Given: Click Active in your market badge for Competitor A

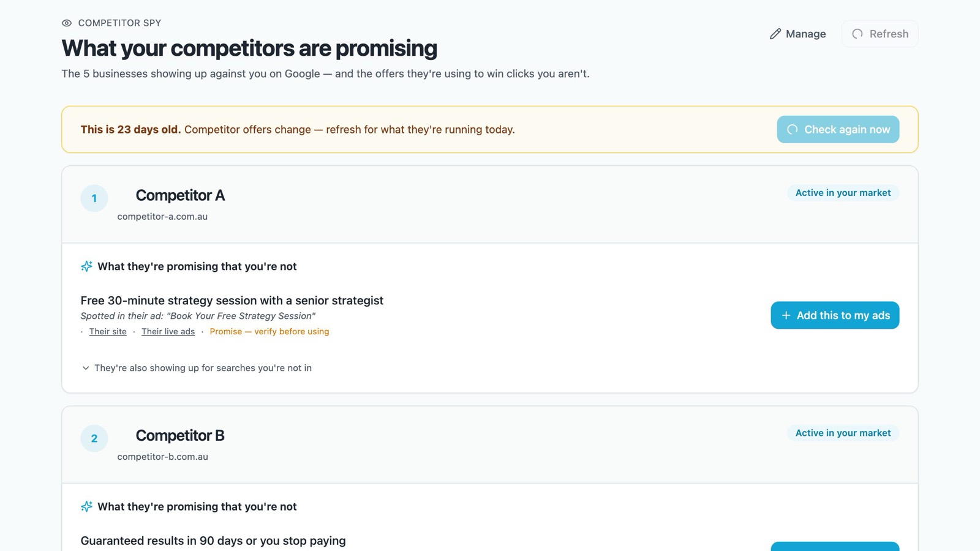Looking at the screenshot, I should tap(843, 193).
